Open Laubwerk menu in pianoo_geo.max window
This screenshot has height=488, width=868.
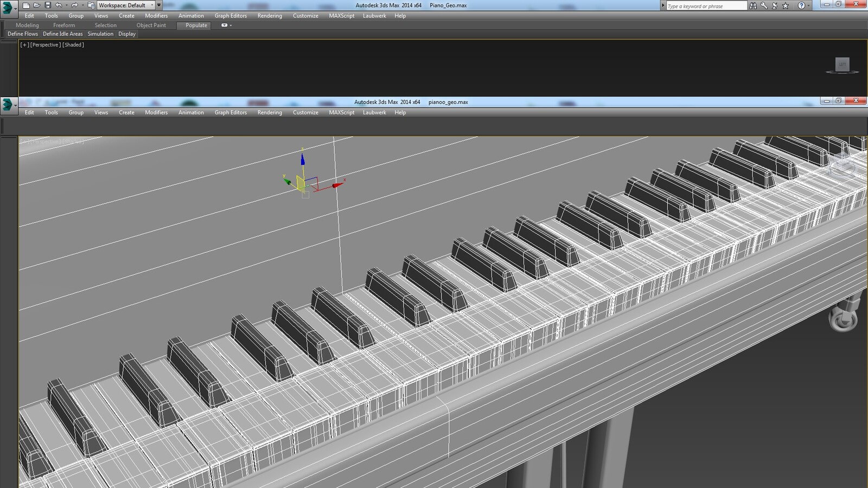374,113
